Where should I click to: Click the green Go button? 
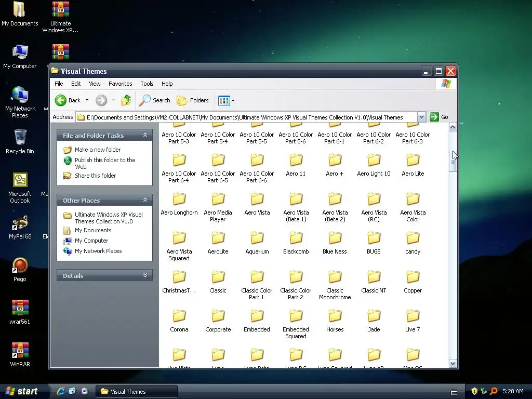coord(439,117)
